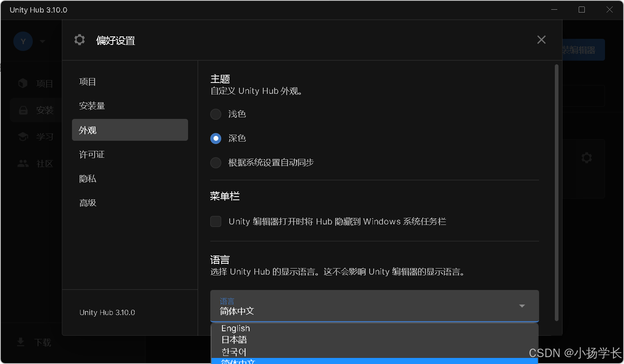Toggle the hide Hub to Windows taskbar checkbox
Image resolution: width=624 pixels, height=364 pixels.
[x=216, y=222]
